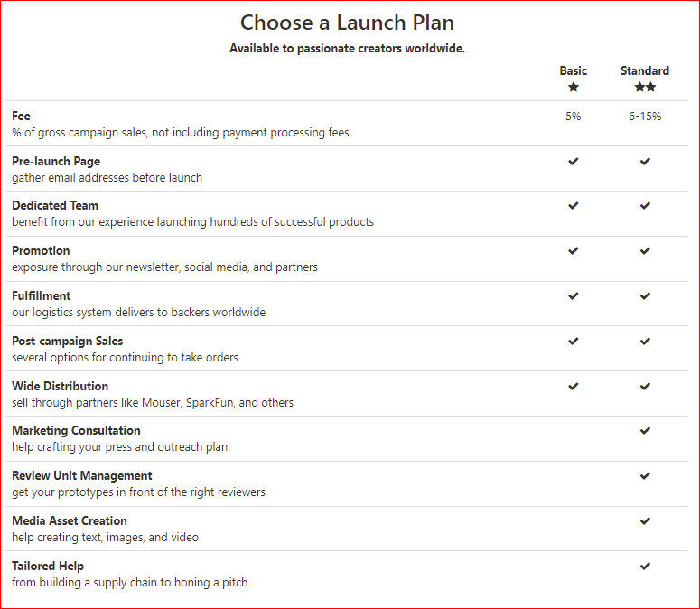Click Standard checkmark for Wide Distribution
The height and width of the screenshot is (609, 700).
click(645, 387)
